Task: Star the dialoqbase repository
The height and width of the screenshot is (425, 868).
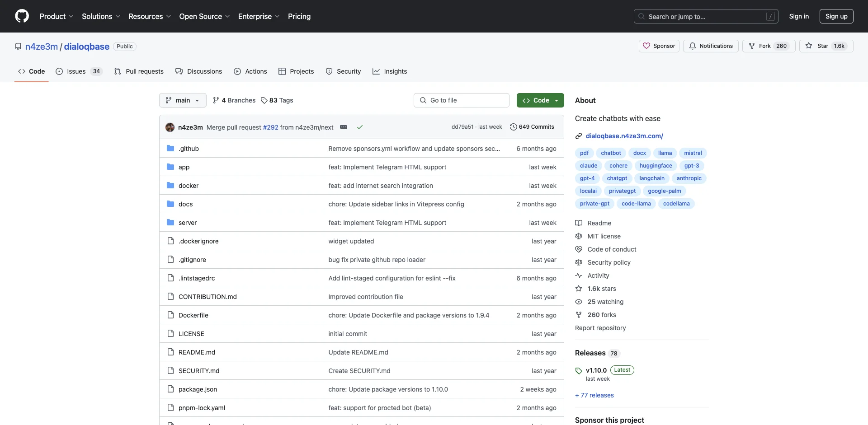Action: [x=826, y=46]
